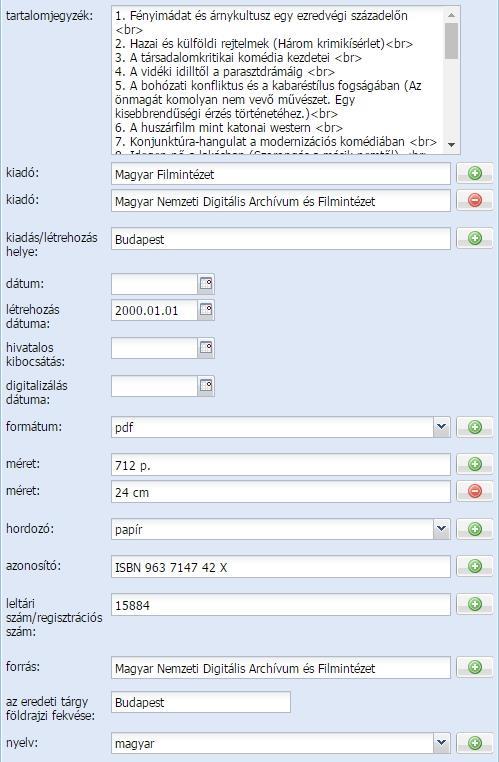Add another forrás field
Viewport: 499px width, 762px height.
pos(475,667)
